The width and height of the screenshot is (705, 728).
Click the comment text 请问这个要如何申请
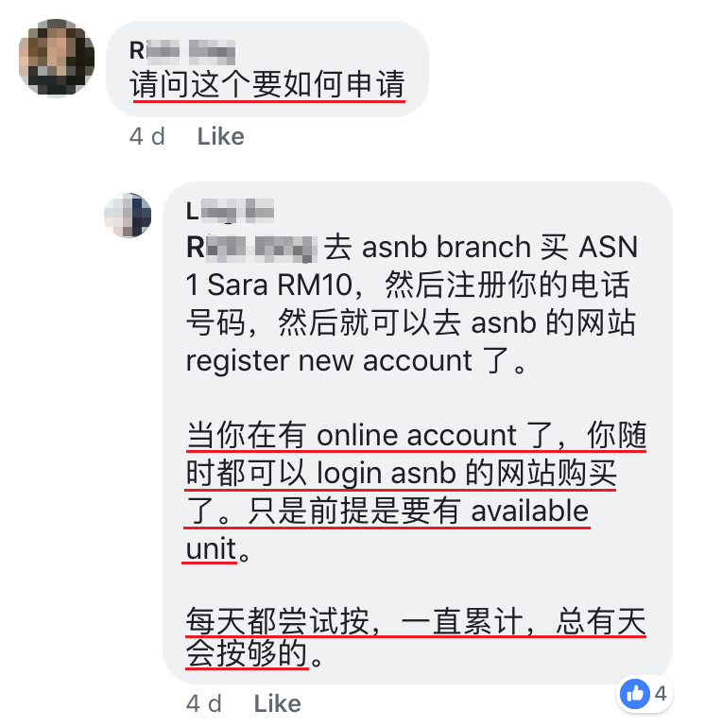(x=267, y=84)
